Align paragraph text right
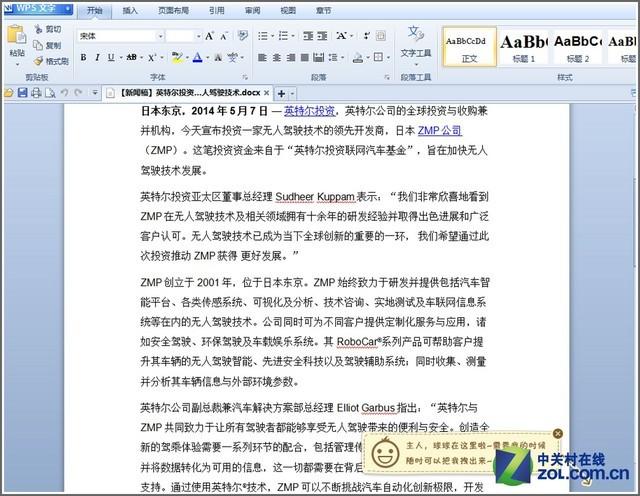640x496 pixels. coord(291,58)
